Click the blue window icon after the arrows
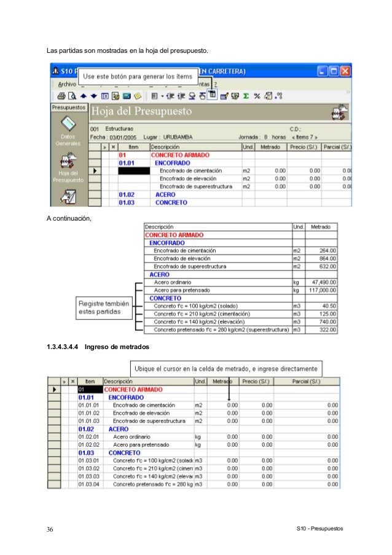 pos(104,96)
